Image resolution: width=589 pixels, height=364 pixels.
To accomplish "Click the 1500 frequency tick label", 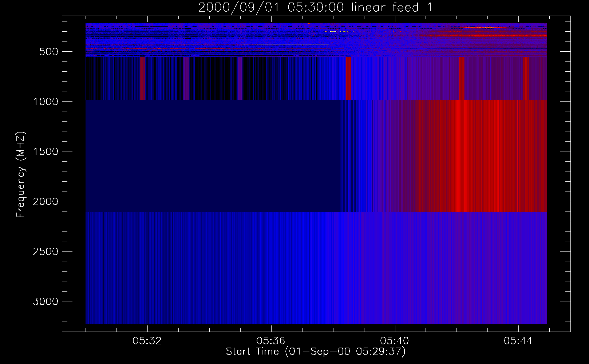I will point(46,151).
